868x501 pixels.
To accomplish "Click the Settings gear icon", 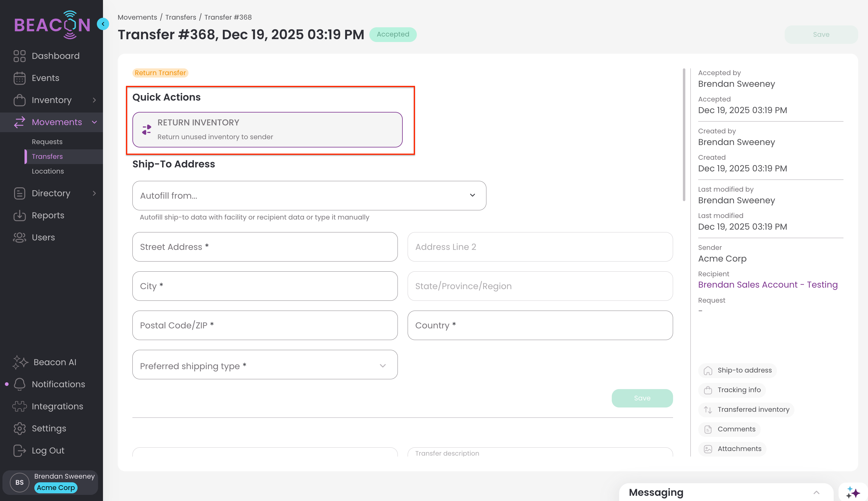I will 20,428.
